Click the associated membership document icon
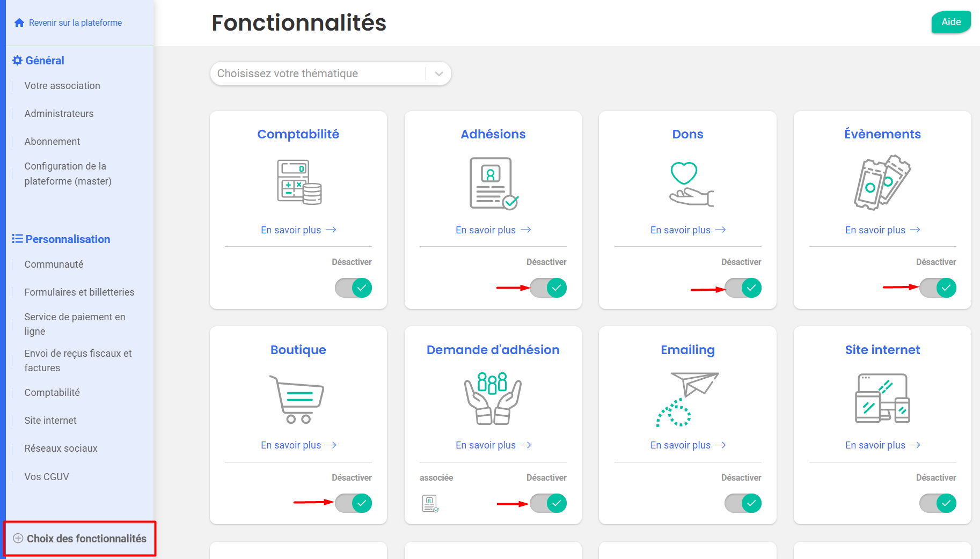The height and width of the screenshot is (559, 980). click(x=430, y=503)
